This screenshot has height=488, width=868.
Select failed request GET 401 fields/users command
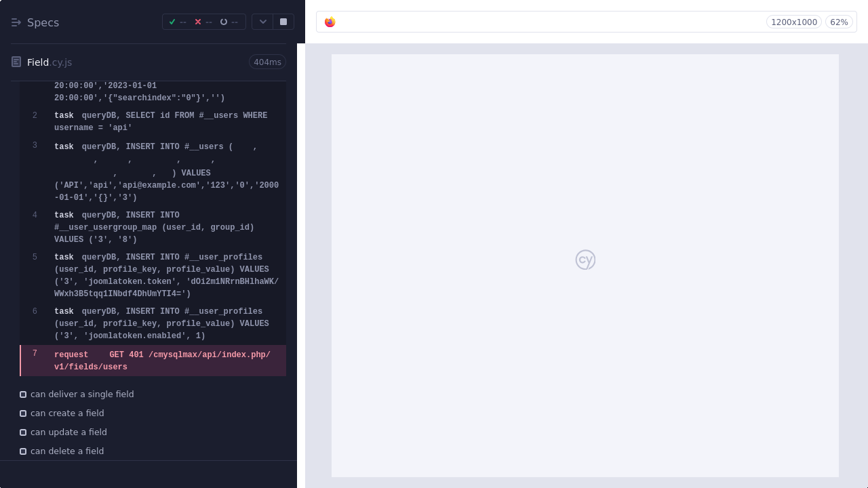(x=153, y=361)
